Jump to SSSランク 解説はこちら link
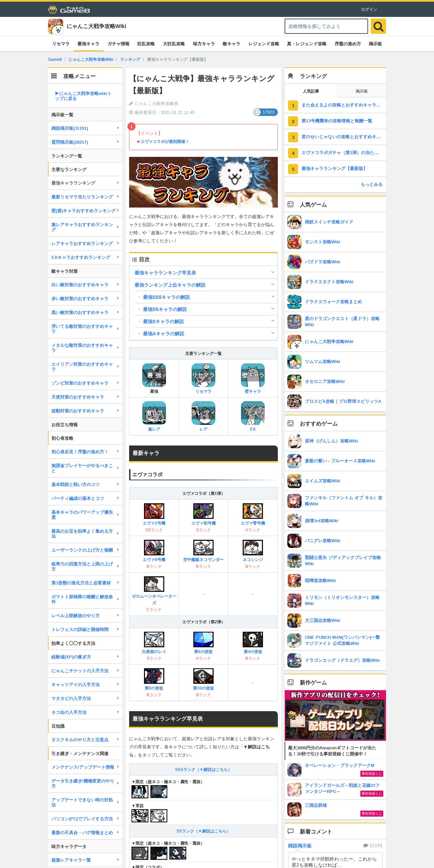 click(x=203, y=770)
